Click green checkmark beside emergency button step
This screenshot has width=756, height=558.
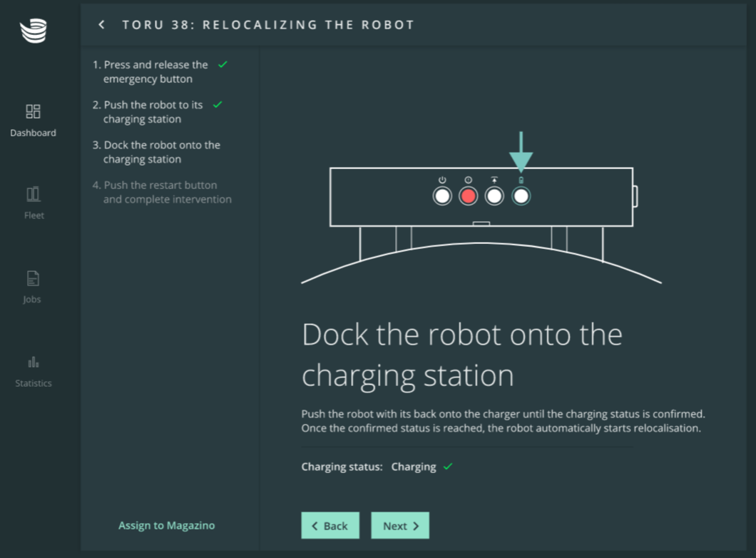click(223, 64)
